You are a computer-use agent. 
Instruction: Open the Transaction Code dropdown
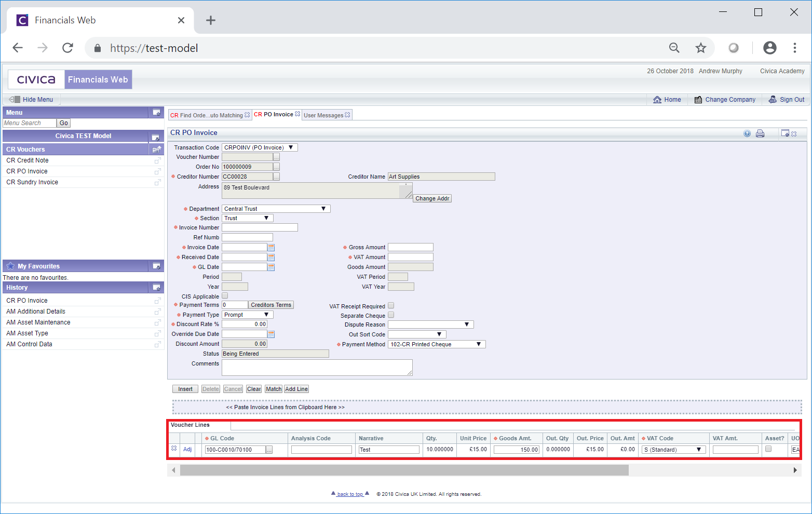(260, 147)
